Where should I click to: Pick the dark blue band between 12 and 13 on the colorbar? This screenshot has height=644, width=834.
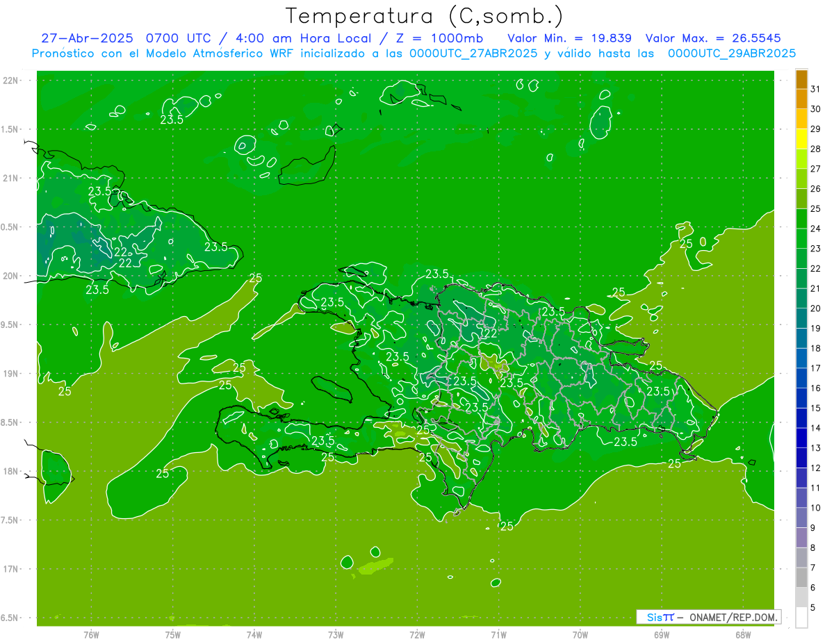[801, 458]
